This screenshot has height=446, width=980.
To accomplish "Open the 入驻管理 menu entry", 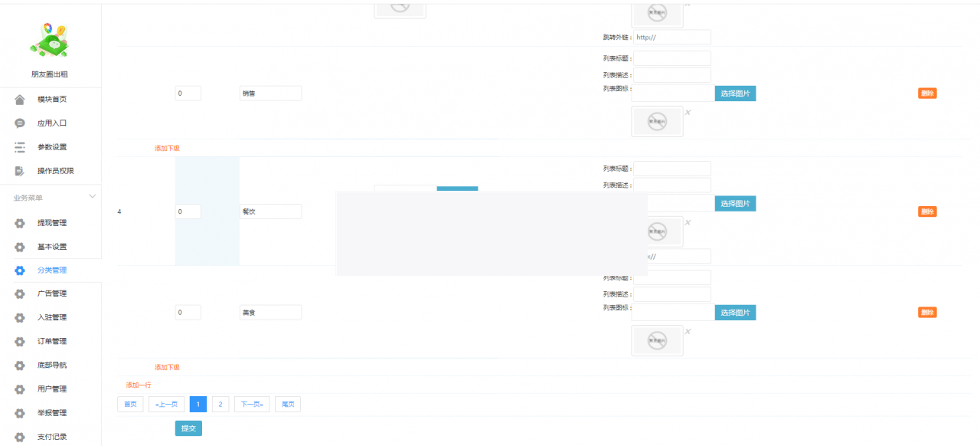I will coord(54,317).
